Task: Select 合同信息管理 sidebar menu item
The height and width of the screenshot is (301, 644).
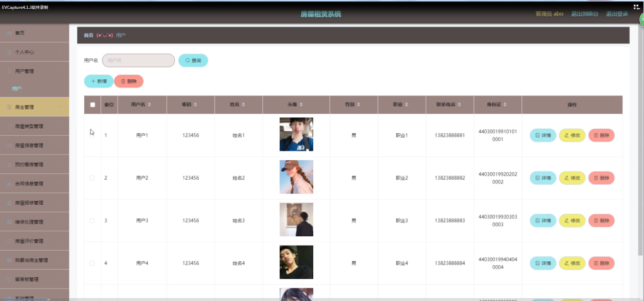Action: (x=38, y=183)
